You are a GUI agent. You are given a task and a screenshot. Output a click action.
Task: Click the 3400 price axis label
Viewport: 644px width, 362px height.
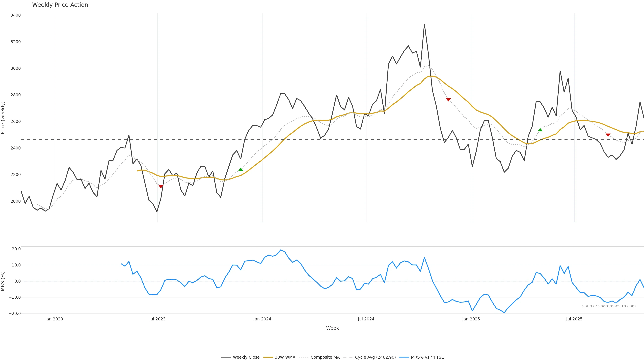pos(15,15)
